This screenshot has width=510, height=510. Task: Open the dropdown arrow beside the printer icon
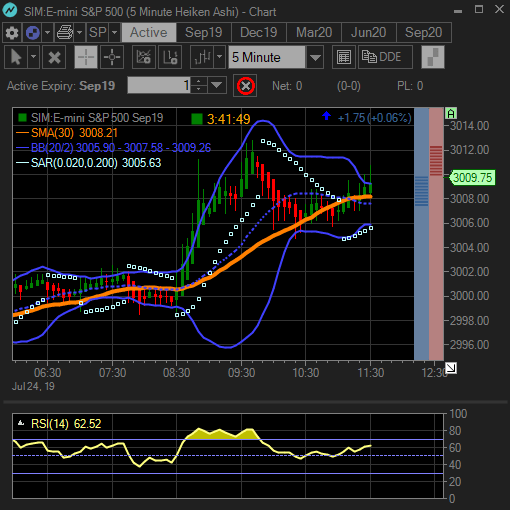point(80,33)
